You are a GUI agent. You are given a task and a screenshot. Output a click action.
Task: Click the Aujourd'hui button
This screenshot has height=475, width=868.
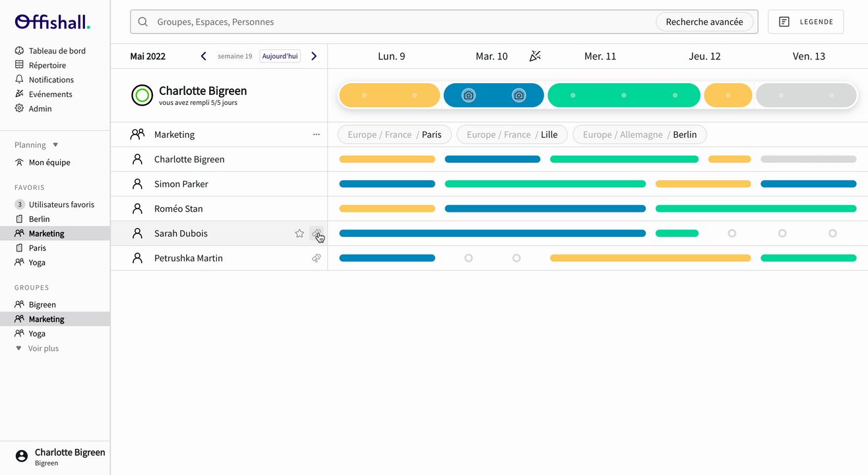[280, 56]
